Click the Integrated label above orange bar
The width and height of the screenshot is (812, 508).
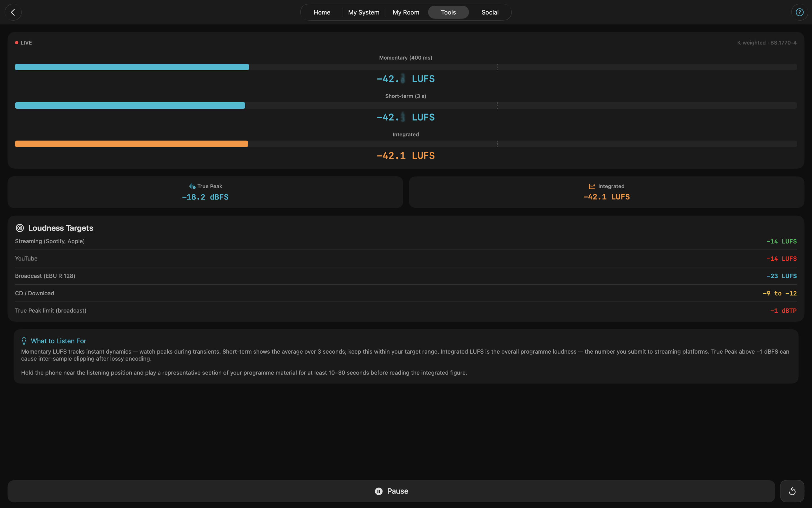click(406, 134)
